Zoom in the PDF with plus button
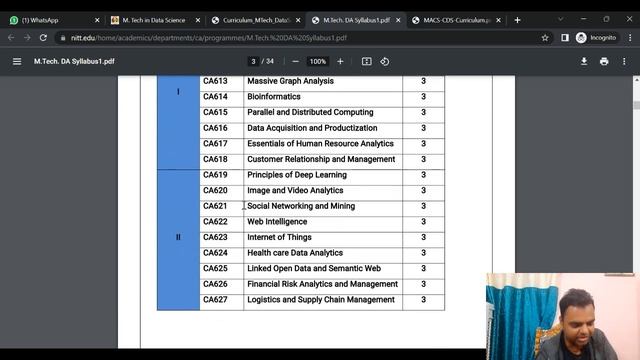640x360 pixels. 340,62
